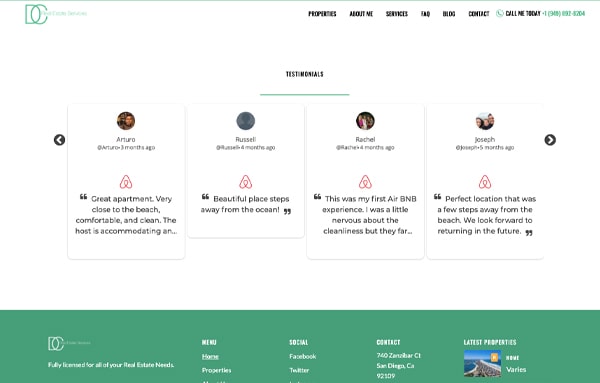
Task: Open the About Me nav item
Action: (x=361, y=14)
